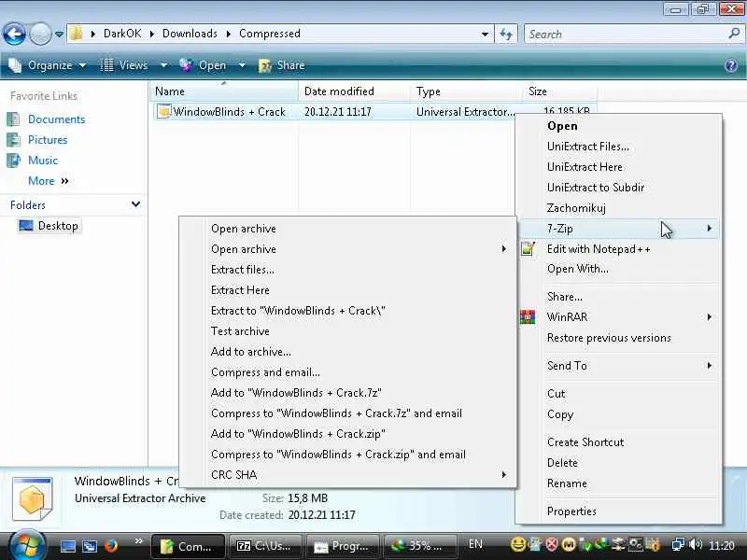
Task: Choose Copy in context menu
Action: (618, 413)
